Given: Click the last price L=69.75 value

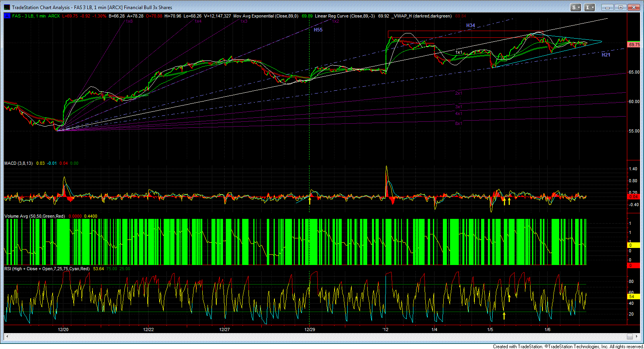Looking at the screenshot, I should tap(70, 16).
